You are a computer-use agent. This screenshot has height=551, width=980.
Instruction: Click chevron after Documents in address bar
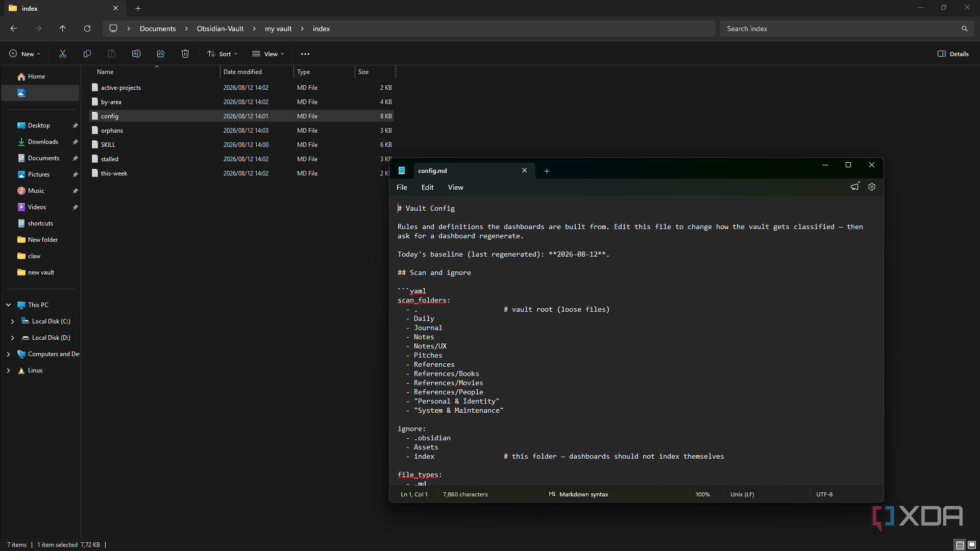coord(186,29)
